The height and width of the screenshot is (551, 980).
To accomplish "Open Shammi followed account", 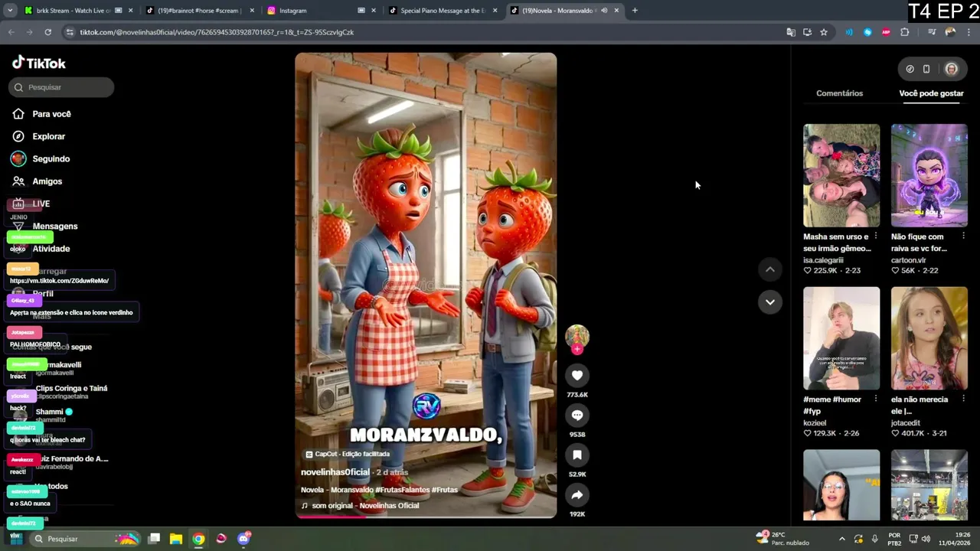I will (54, 416).
